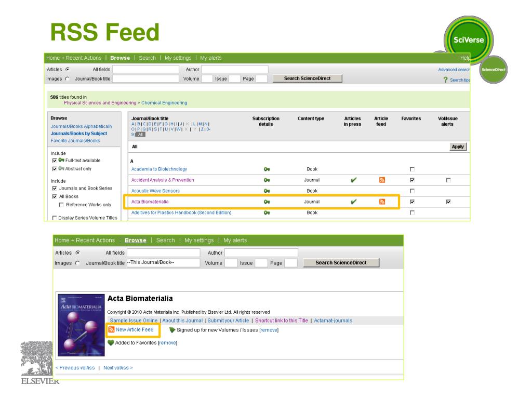The height and width of the screenshot is (399, 532).
Task: Click the orange RSS icon beside New Article Feed
Action: (x=111, y=329)
